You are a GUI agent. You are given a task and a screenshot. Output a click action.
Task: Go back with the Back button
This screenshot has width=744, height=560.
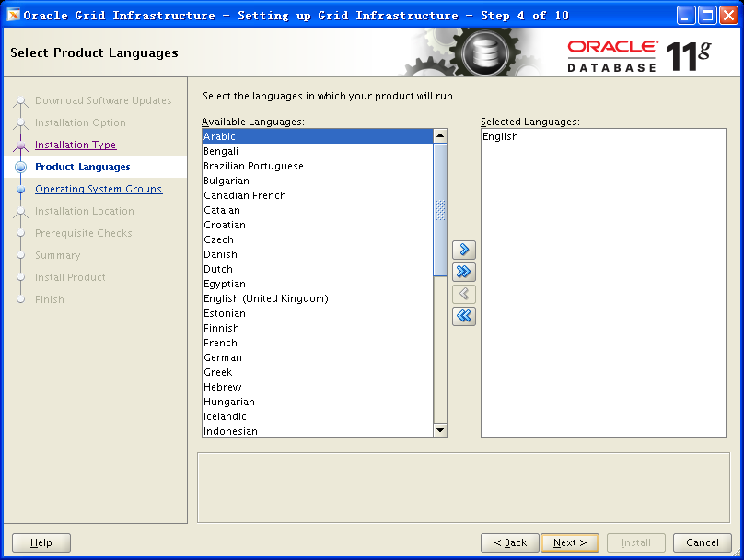coord(509,542)
